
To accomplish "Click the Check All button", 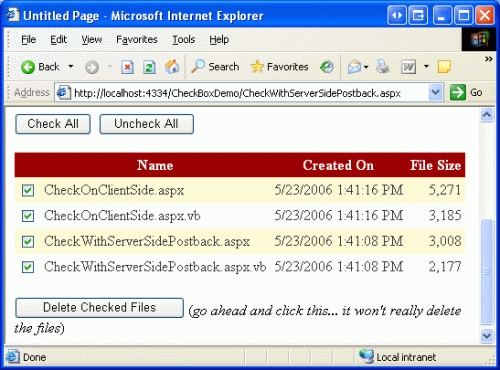I will 53,124.
